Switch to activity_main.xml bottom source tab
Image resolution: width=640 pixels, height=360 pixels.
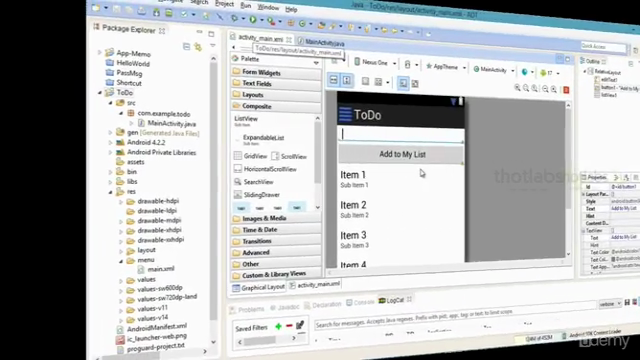click(314, 285)
